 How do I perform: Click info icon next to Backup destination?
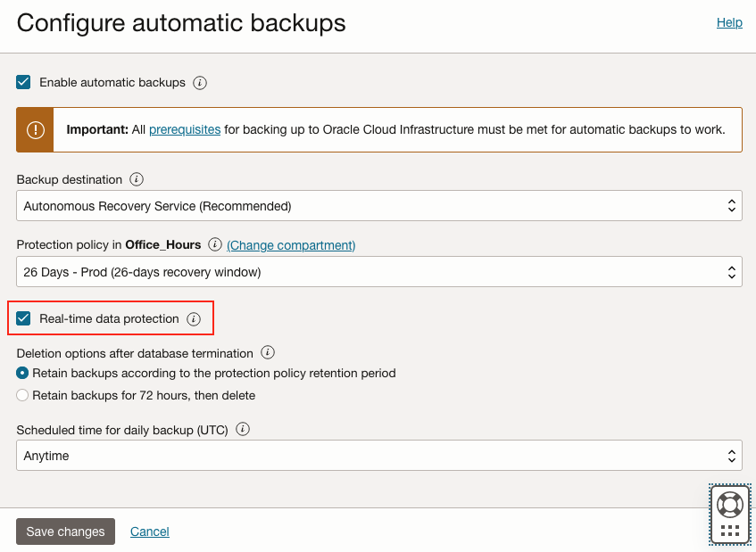tap(137, 179)
